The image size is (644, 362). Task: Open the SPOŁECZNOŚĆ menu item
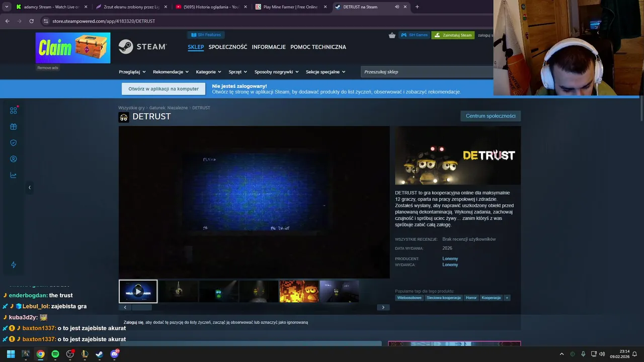tap(228, 47)
